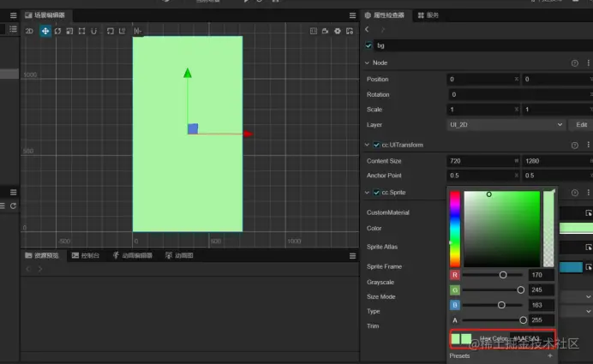Open the cc.Sprite more-options menu
The width and height of the screenshot is (593, 364).
(x=588, y=193)
